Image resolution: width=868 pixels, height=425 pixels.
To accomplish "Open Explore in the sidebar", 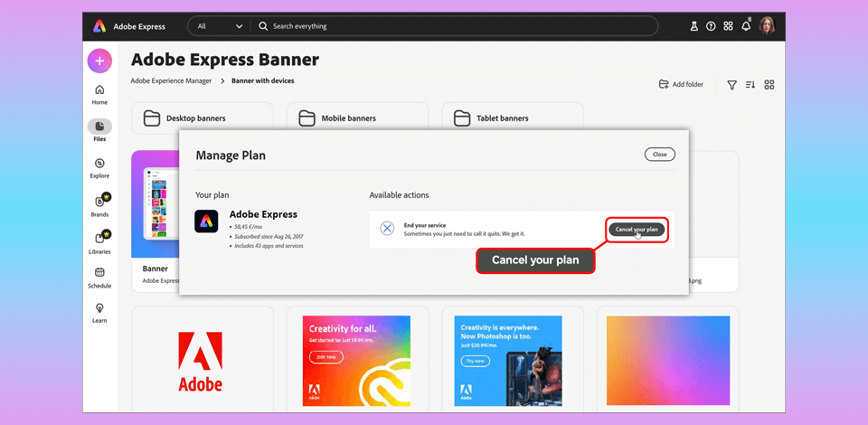I will pos(99,168).
